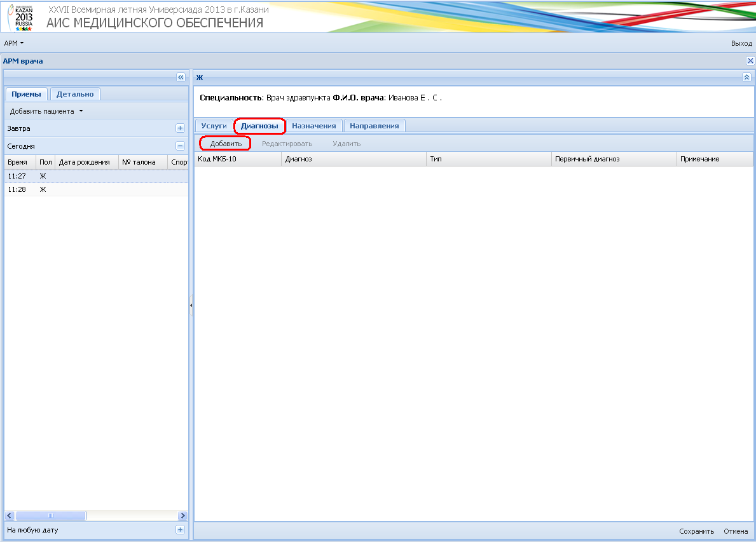Sort by Первичный диагноз column

click(614, 159)
